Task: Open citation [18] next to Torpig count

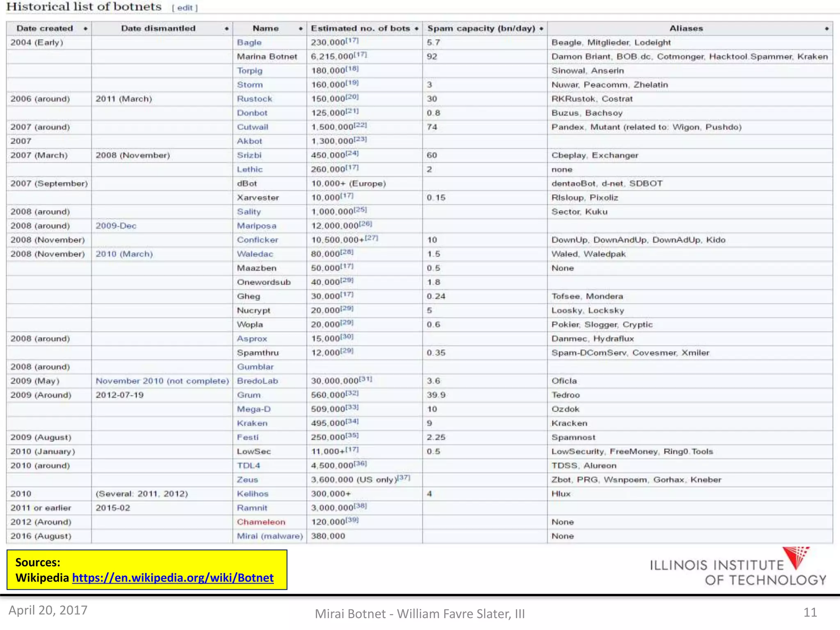Action: (352, 68)
